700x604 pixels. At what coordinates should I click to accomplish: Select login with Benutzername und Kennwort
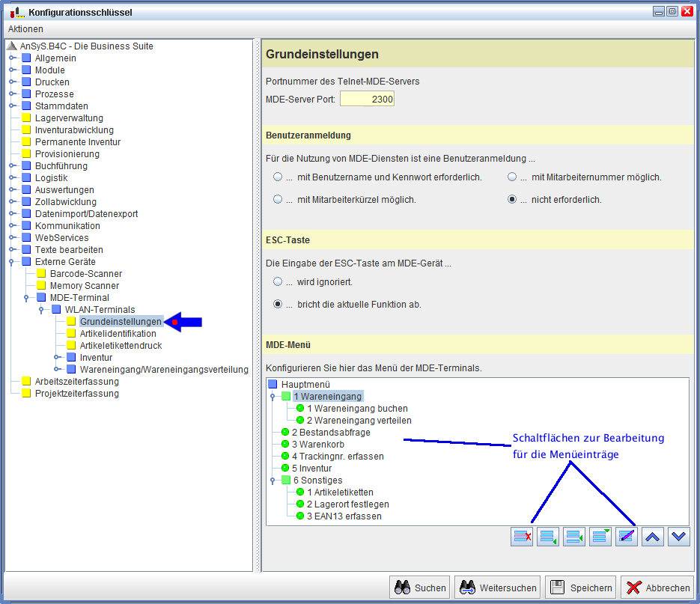(x=278, y=177)
